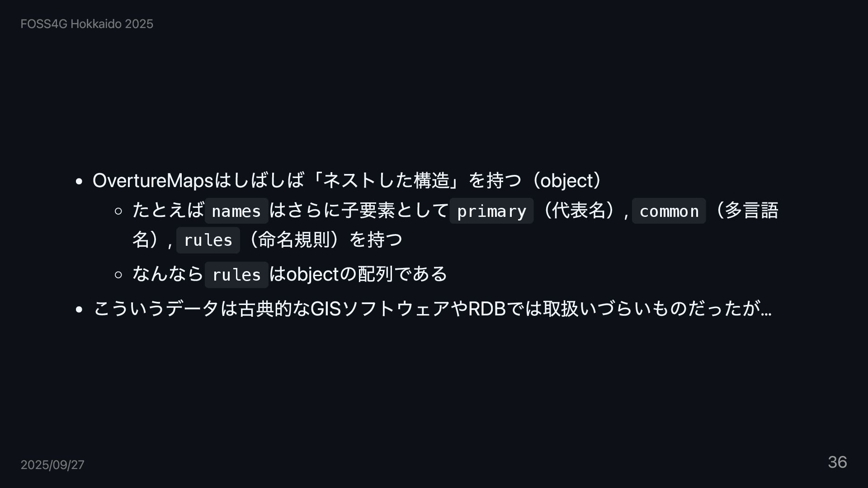Click the second top-level bullet dot

coord(80,310)
